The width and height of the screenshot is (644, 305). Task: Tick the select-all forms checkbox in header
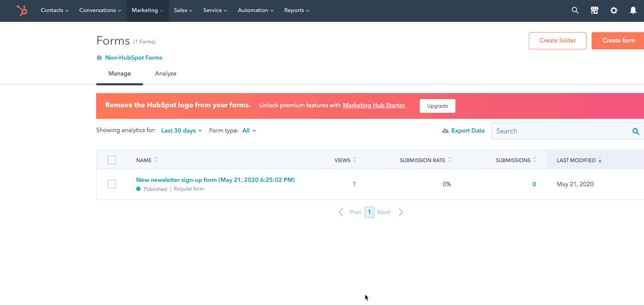pos(112,160)
